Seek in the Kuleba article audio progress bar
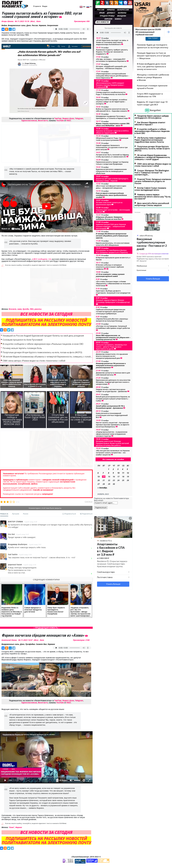This screenshot has width=172, height=868. (x=75, y=29)
